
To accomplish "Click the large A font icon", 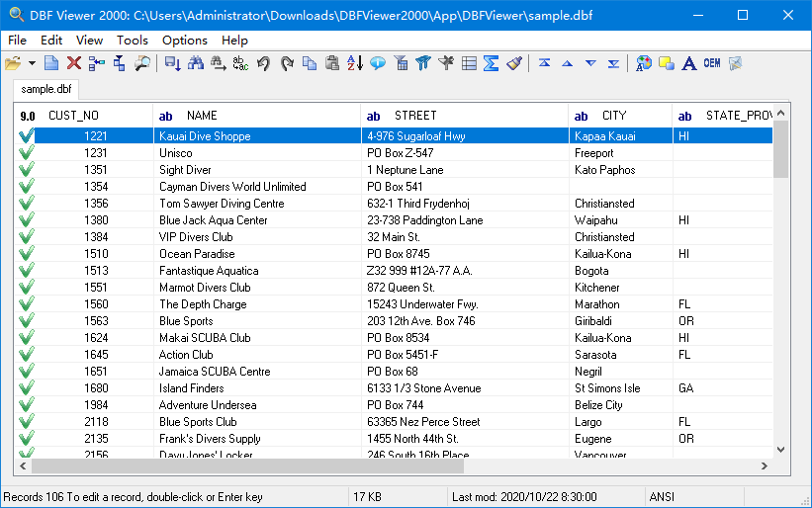I will pyautogui.click(x=688, y=63).
